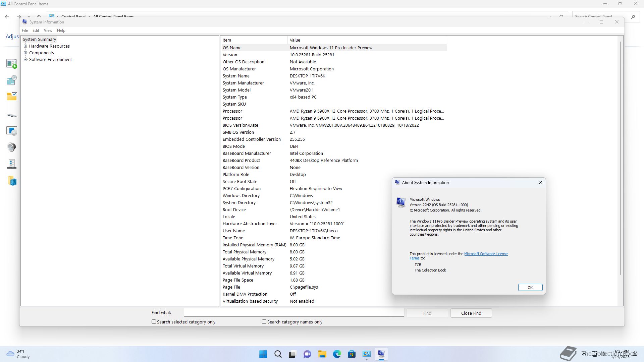Open the Help menu in System Information
The height and width of the screenshot is (362, 644).
pos(61,31)
